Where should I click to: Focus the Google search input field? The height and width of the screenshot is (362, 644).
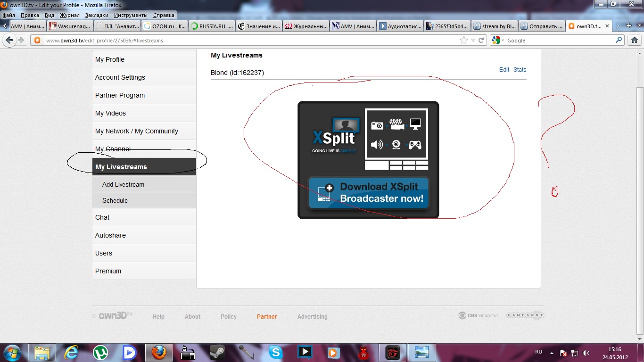pos(560,41)
